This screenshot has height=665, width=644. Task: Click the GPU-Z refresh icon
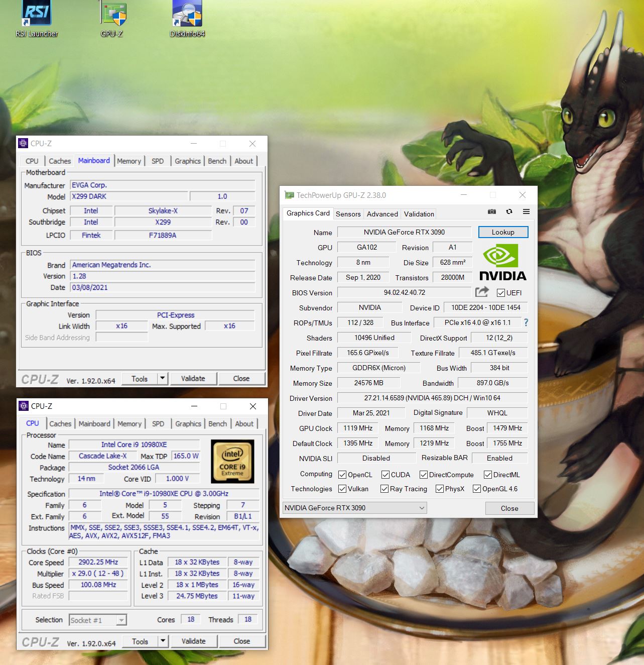[509, 211]
